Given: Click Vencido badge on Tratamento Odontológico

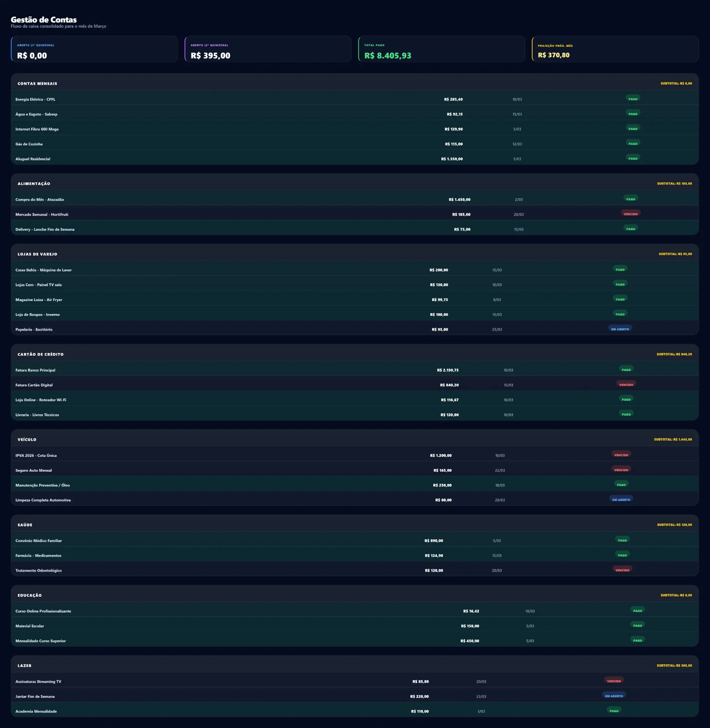Looking at the screenshot, I should 622,570.
